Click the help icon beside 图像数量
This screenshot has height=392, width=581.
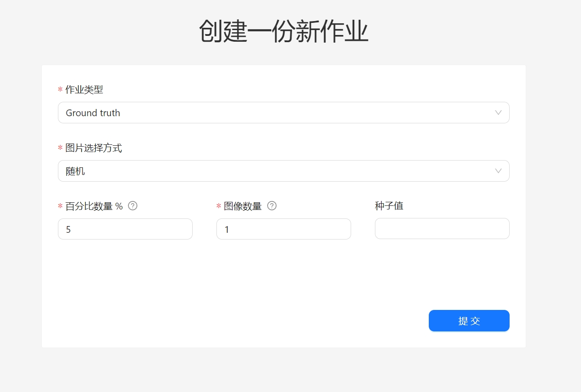tap(272, 206)
